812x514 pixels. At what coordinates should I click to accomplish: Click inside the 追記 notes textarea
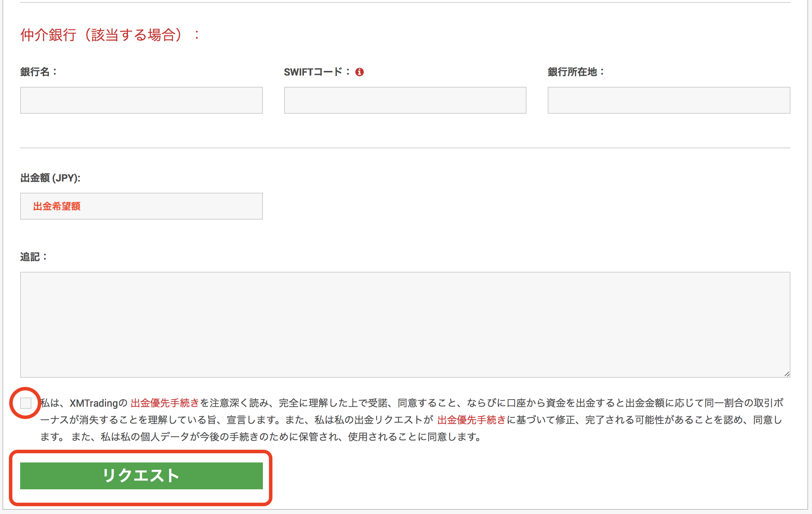[405, 325]
